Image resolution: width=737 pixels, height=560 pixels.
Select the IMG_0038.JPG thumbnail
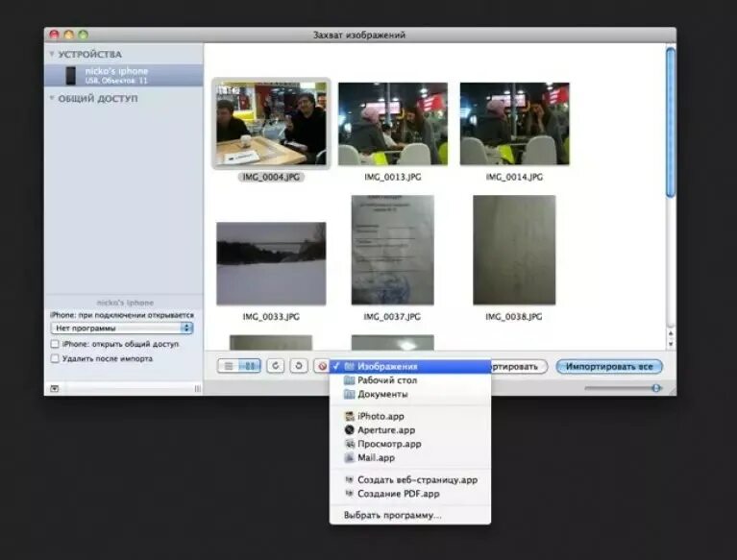pyautogui.click(x=514, y=250)
